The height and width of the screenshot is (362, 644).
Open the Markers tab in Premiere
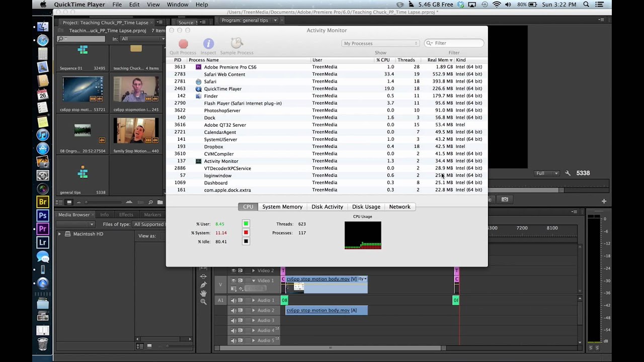pyautogui.click(x=152, y=215)
